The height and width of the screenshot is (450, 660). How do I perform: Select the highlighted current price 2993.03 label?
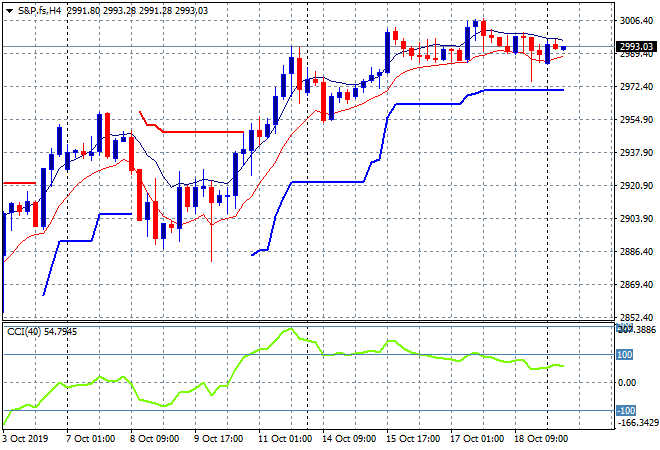636,46
